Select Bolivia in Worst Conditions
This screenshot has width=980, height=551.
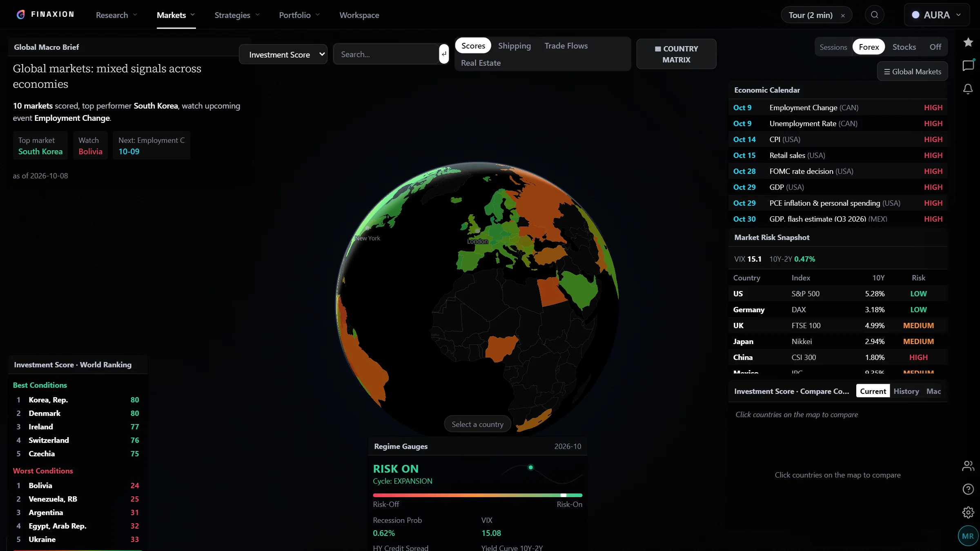coord(78,485)
